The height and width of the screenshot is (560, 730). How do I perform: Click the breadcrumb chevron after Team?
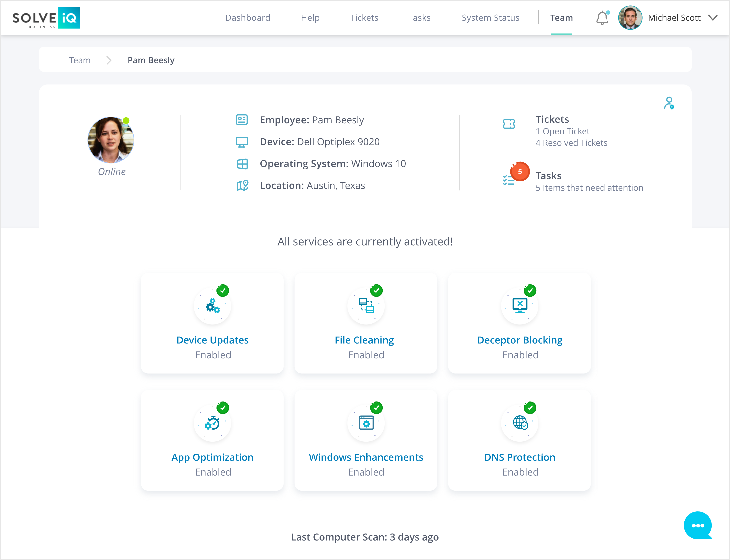pos(109,60)
